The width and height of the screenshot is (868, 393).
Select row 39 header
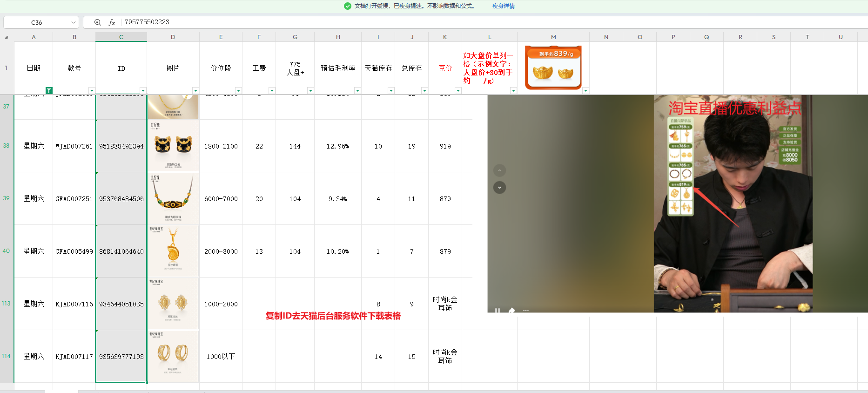point(7,198)
